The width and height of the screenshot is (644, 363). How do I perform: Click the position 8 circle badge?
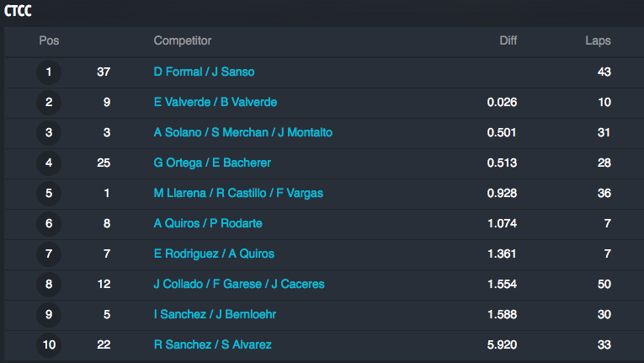point(49,285)
